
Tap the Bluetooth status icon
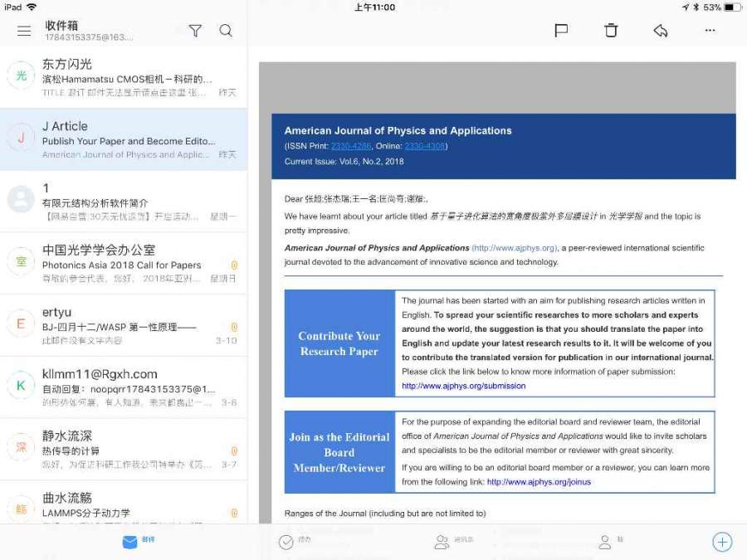click(x=696, y=7)
